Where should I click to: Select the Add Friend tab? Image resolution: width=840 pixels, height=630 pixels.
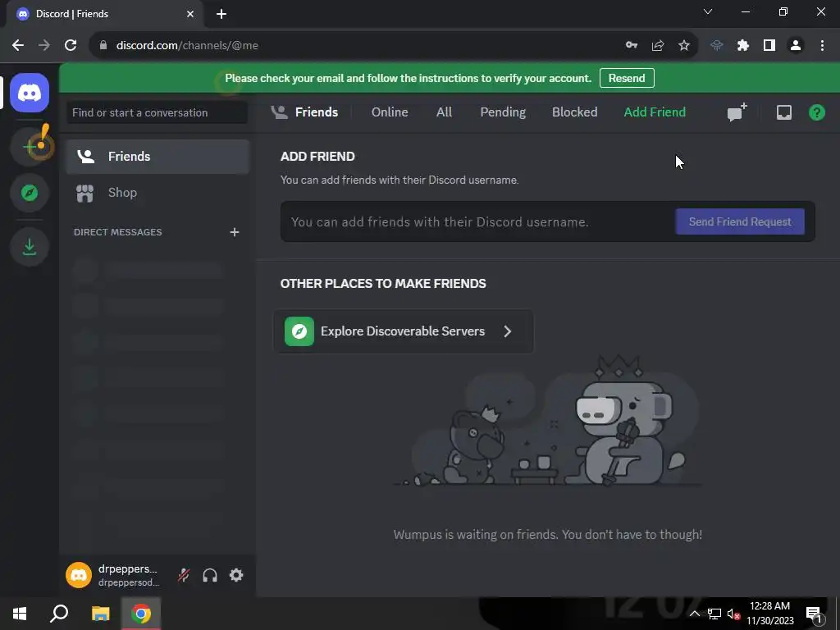[655, 112]
